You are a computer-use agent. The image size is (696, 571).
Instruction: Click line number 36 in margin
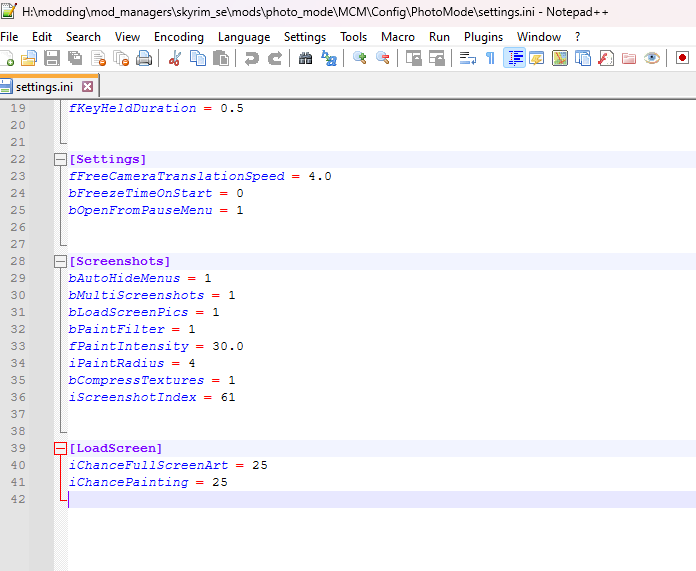click(18, 397)
